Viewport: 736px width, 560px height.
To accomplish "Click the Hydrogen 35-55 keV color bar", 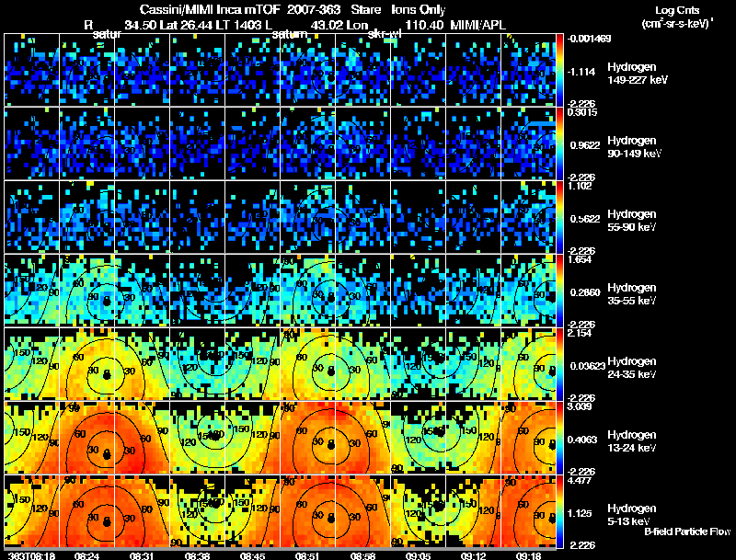I will pos(559,291).
